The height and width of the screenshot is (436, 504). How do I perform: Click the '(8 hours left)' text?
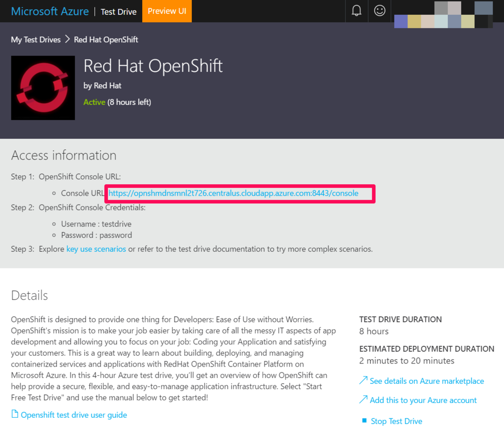coord(129,102)
